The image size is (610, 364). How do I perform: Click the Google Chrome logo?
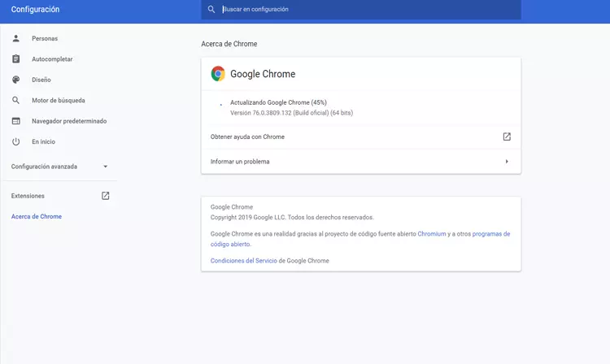(218, 74)
